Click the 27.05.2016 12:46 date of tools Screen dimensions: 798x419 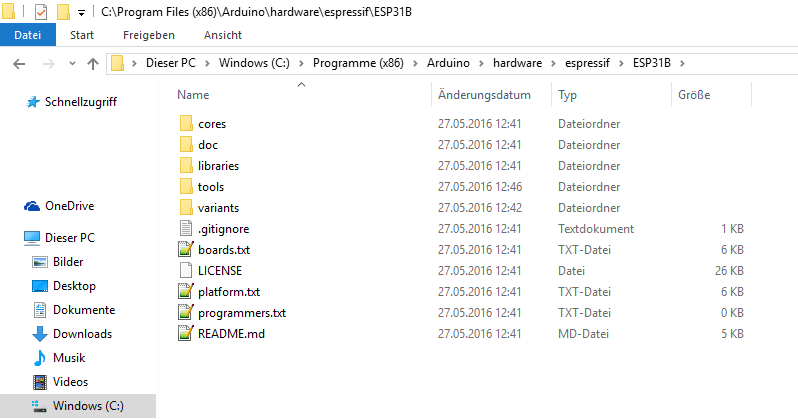pyautogui.click(x=480, y=187)
